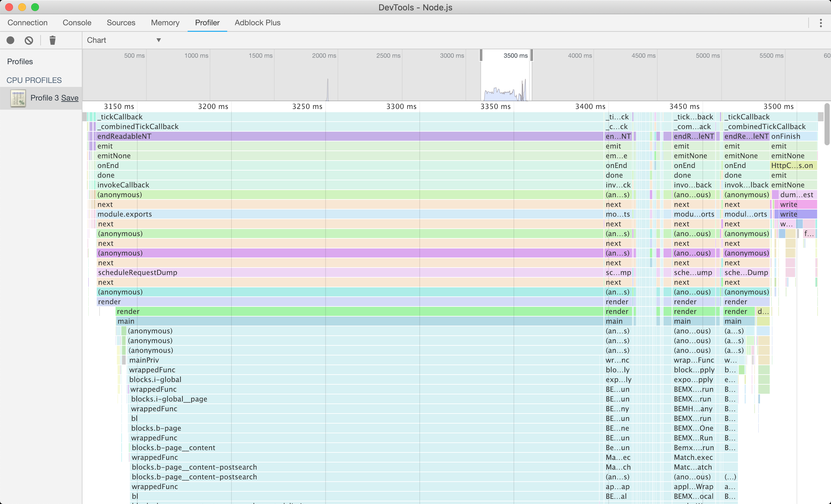This screenshot has width=831, height=504.
Task: Select the Profiler tab
Action: click(x=207, y=23)
